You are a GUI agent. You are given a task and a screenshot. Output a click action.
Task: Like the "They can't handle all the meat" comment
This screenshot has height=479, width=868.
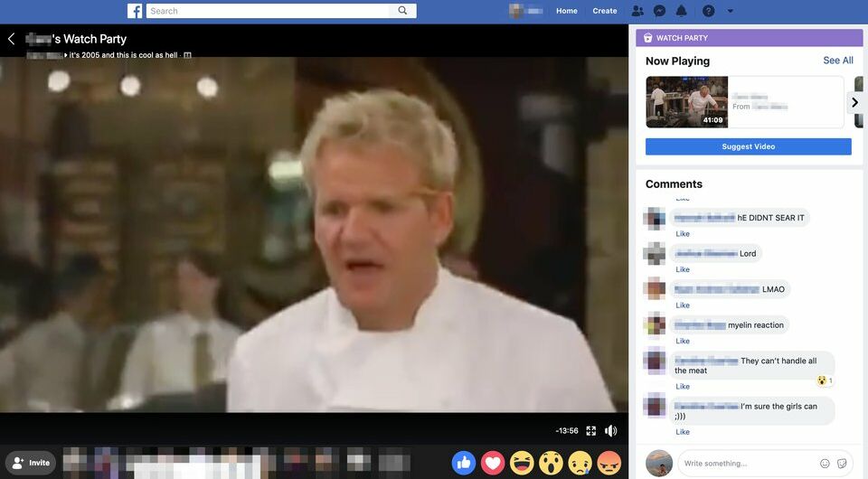683,387
